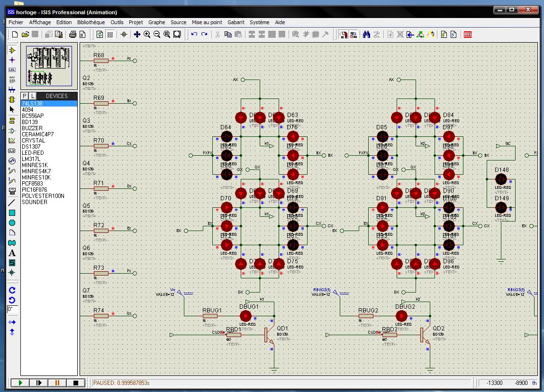Select LED-RED in the devices list
This screenshot has width=544, height=392.
(33, 153)
